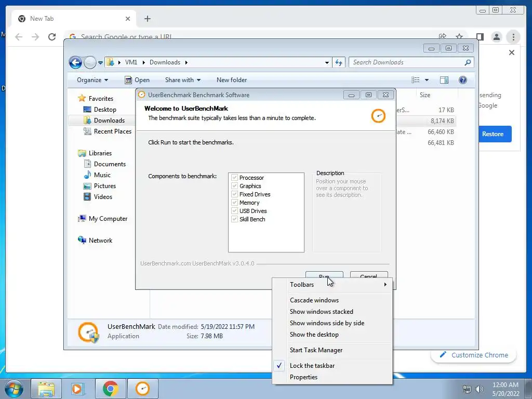Toggle the Skill Bench checkbox
Viewport: 532px width, 399px height.
[234, 219]
